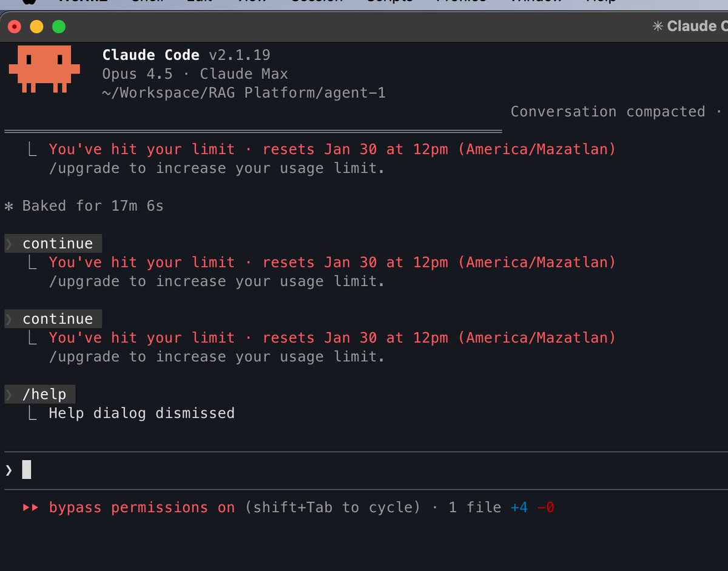Screen dimensions: 728x571
Task: Click the 'Conversation compacted' notice
Action: click(x=608, y=112)
